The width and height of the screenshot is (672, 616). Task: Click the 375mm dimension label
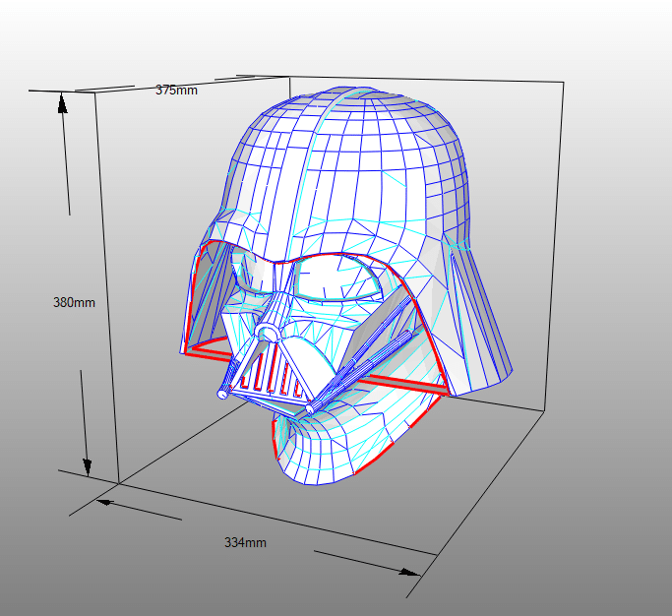176,90
